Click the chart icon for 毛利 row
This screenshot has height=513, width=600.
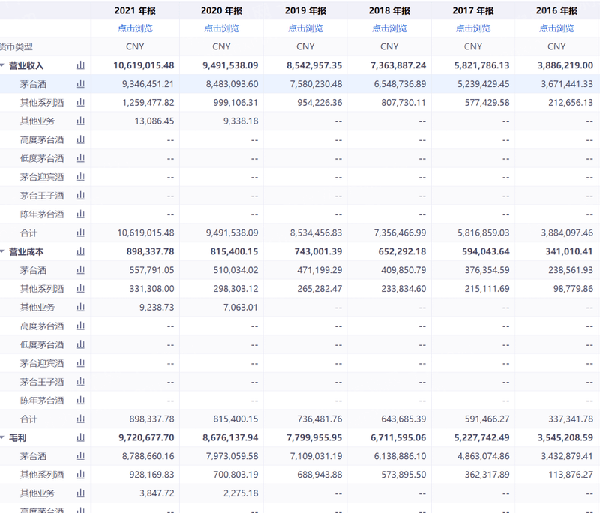pyautogui.click(x=81, y=437)
